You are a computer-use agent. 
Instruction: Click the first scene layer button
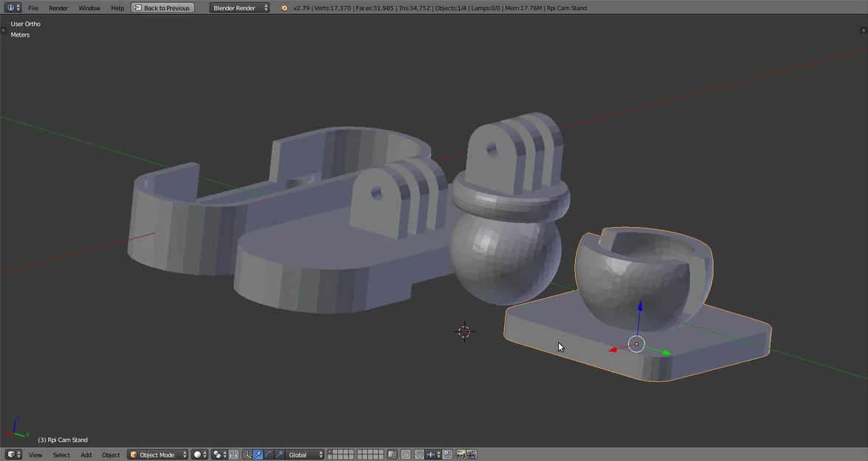click(x=331, y=452)
